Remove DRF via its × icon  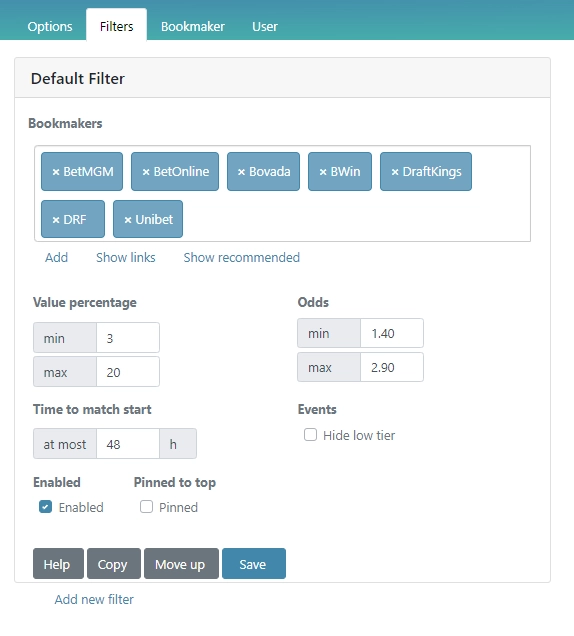tap(56, 220)
